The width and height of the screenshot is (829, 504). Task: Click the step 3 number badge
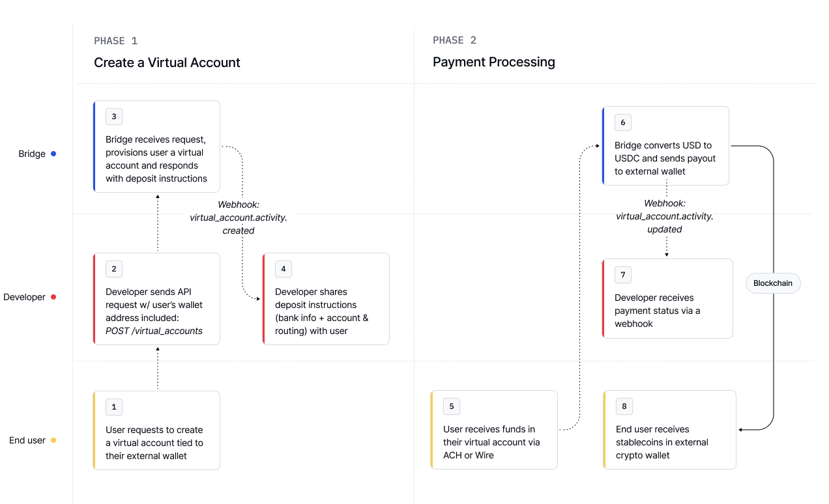pos(114,117)
